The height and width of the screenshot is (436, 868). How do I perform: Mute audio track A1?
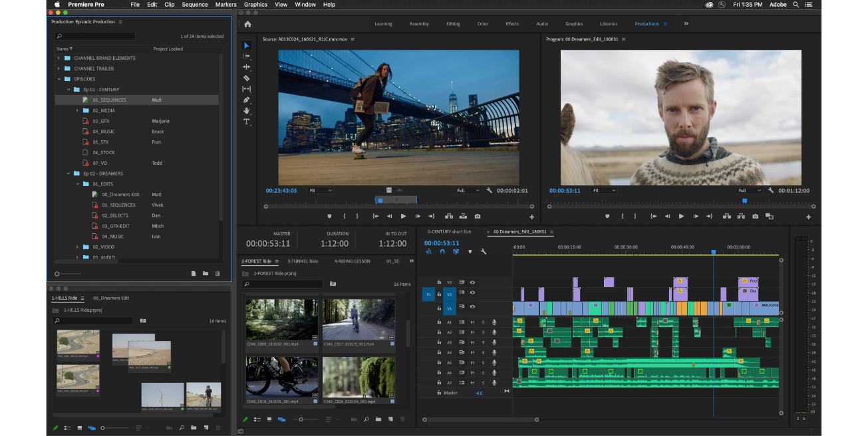pyautogui.click(x=472, y=322)
